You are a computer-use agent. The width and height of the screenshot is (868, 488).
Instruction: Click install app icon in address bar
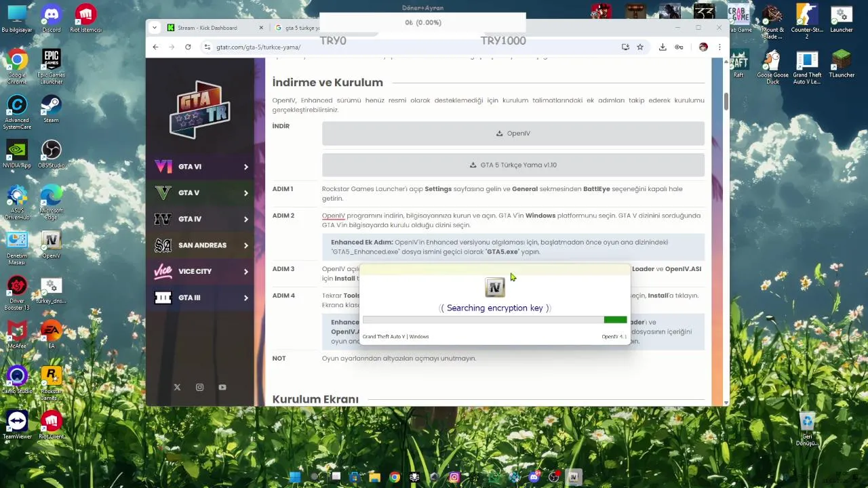(x=625, y=47)
